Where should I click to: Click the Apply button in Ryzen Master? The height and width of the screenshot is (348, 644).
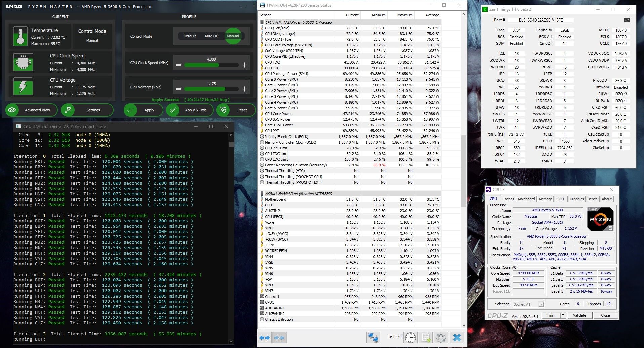143,110
